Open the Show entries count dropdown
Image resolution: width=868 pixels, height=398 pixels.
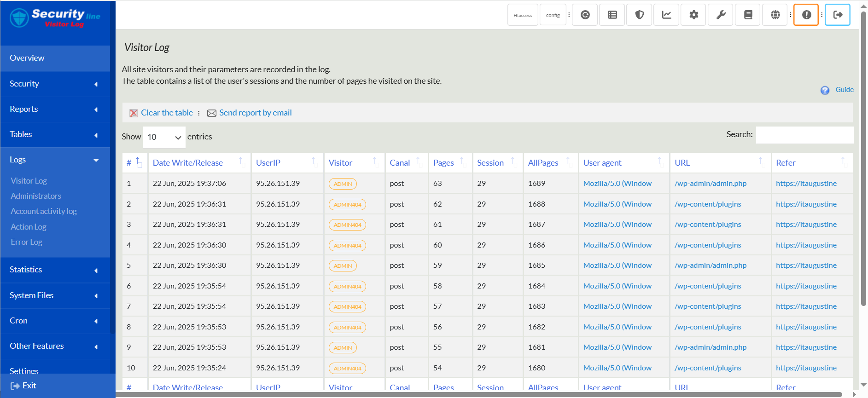(164, 137)
